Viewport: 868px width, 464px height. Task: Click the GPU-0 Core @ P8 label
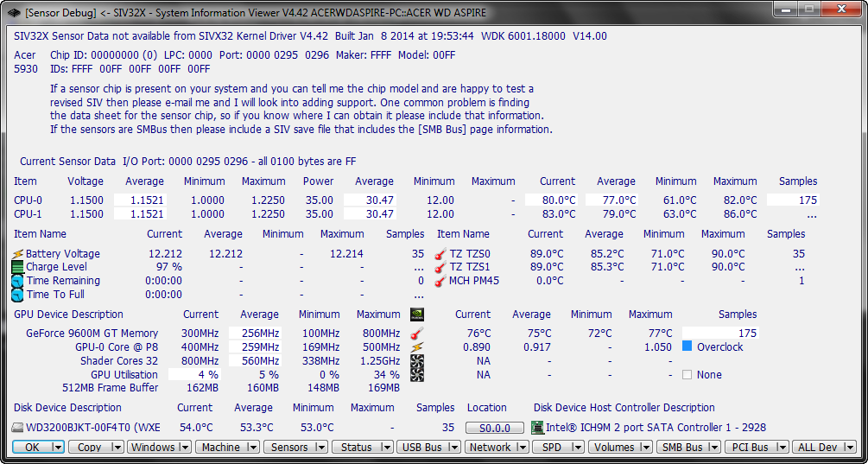tap(117, 347)
